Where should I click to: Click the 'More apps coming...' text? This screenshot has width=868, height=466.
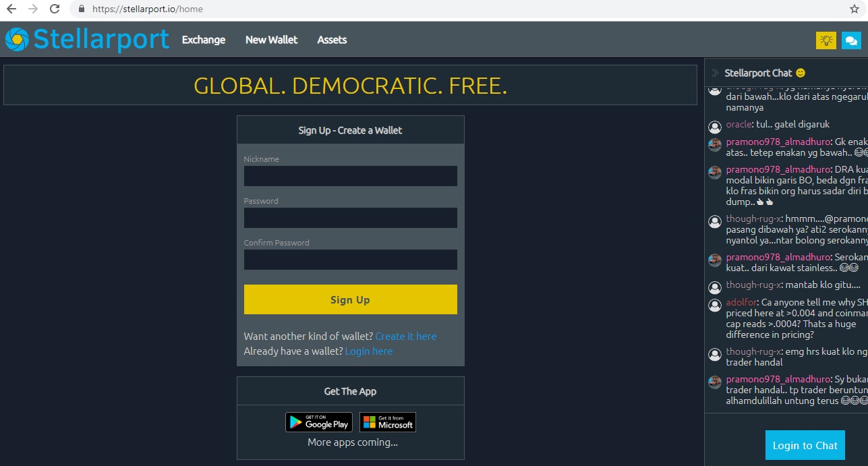tap(353, 442)
